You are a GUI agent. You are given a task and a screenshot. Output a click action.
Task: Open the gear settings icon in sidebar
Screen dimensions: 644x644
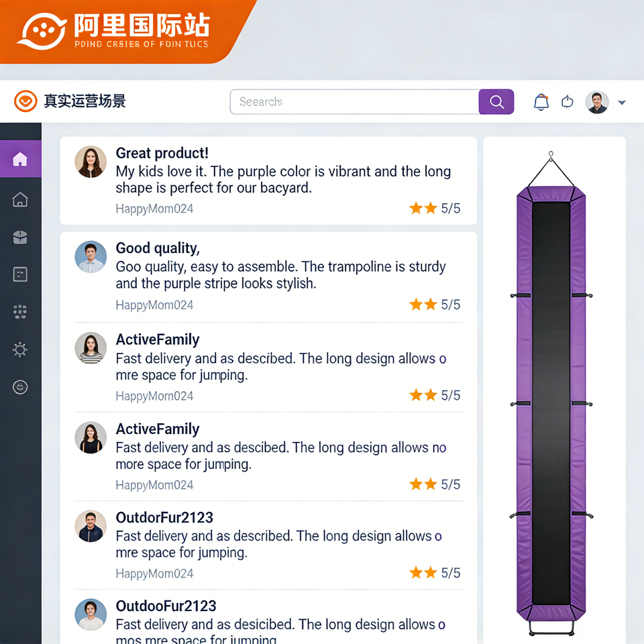tap(20, 350)
